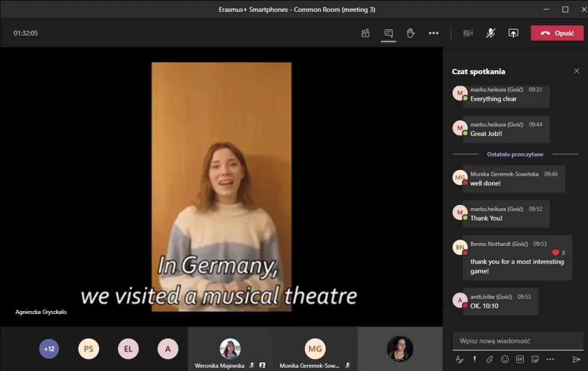Screen dimensions: 588x371
Task: Show the meeting participants list
Action: point(365,33)
